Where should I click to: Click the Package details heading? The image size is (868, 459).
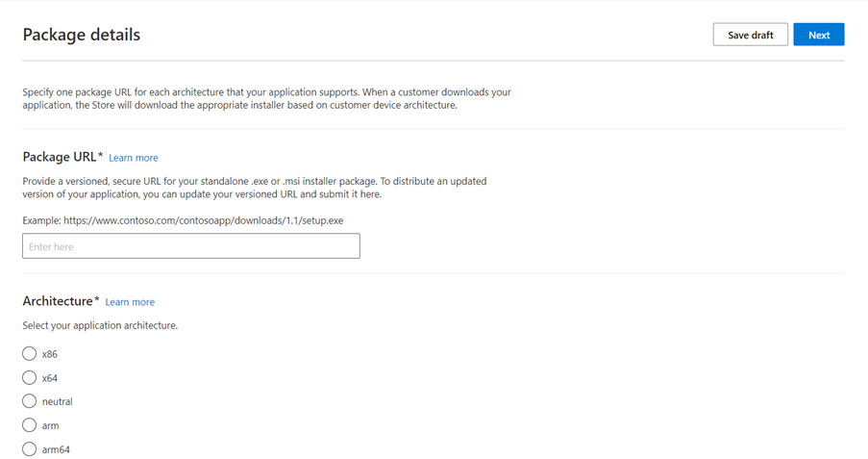(x=82, y=35)
